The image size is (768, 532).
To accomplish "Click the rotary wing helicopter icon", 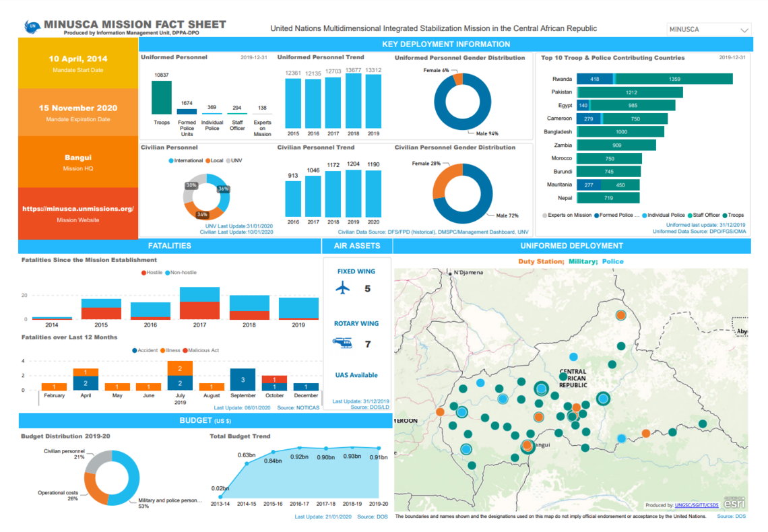I will pyautogui.click(x=342, y=343).
